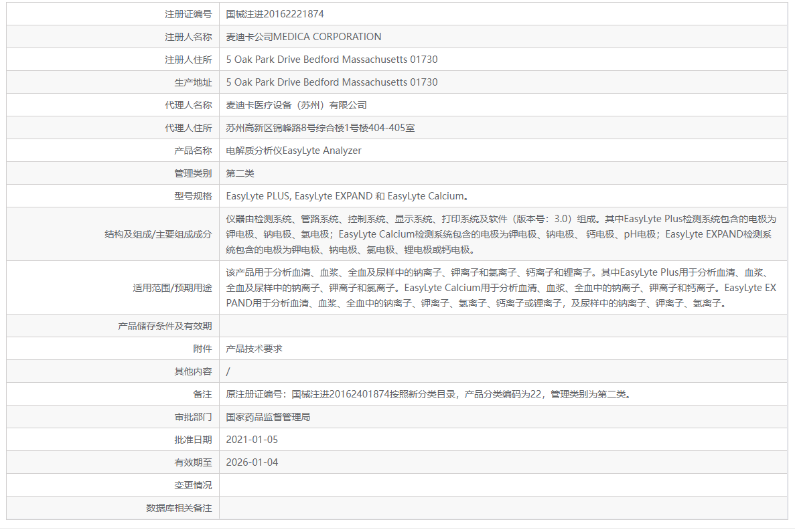The width and height of the screenshot is (795, 532).
Task: Click the 数据库相关备注 label
Action: pyautogui.click(x=179, y=509)
